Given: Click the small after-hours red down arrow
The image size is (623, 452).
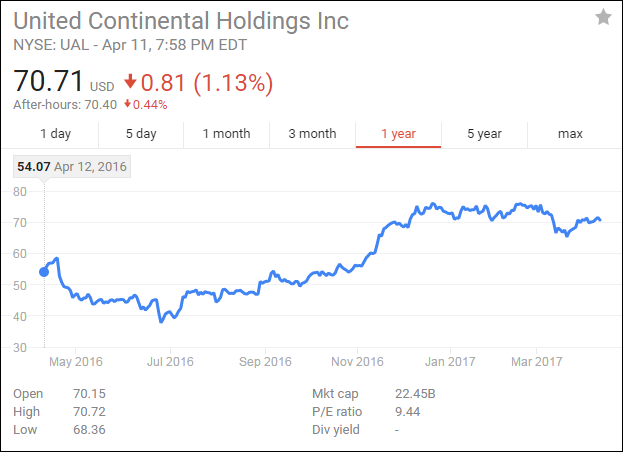Looking at the screenshot, I should point(127,105).
